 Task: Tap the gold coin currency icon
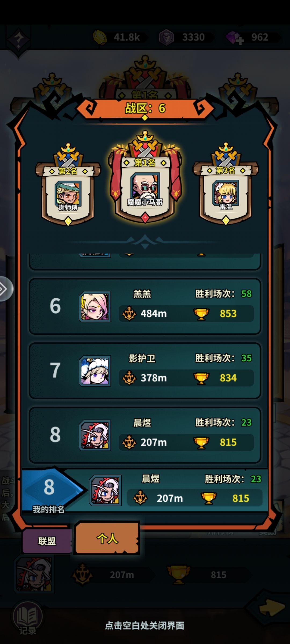pos(100,37)
